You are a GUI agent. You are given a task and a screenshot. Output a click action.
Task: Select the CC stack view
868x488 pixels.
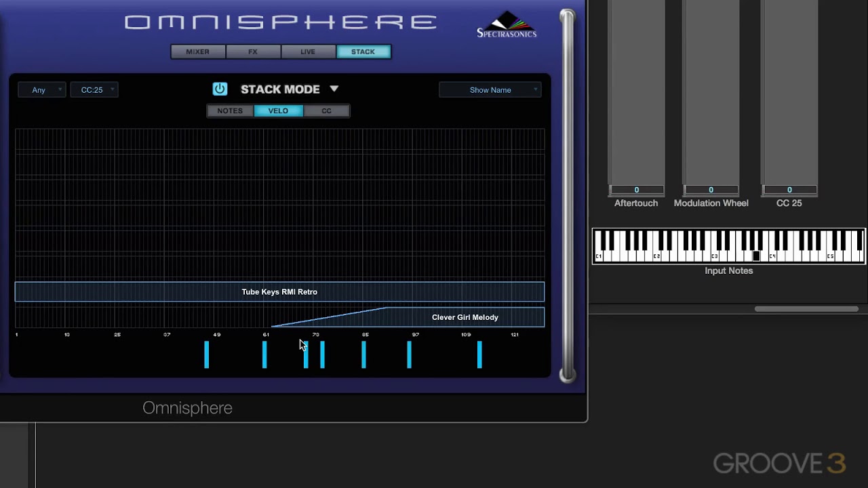point(326,110)
